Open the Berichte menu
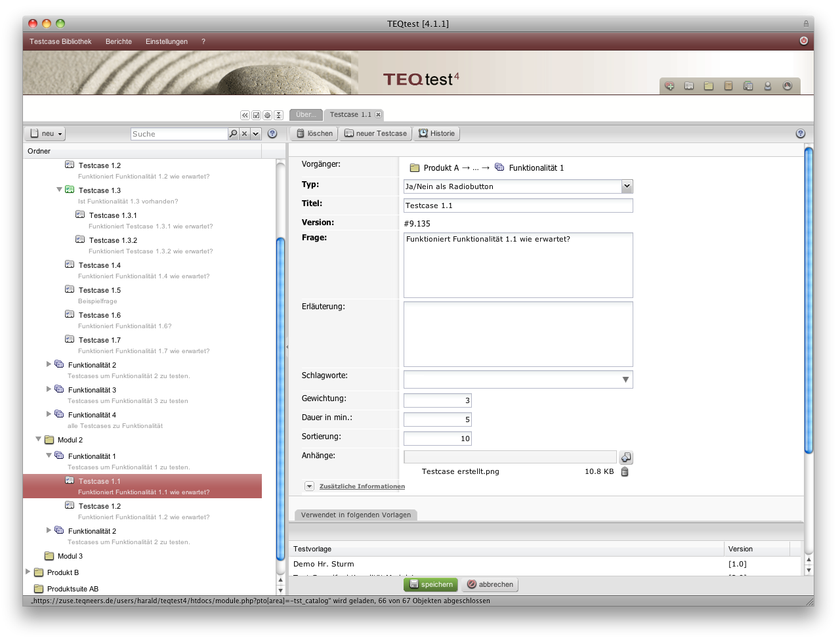The height and width of the screenshot is (642, 840). tap(119, 41)
